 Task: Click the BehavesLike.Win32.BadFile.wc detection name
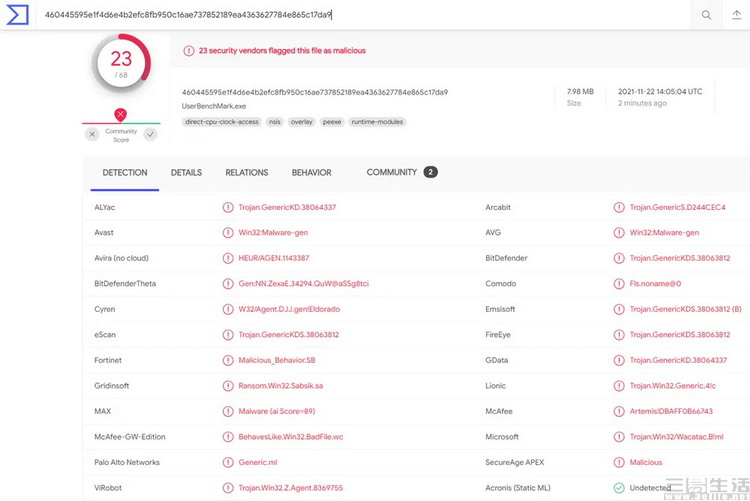pyautogui.click(x=291, y=437)
